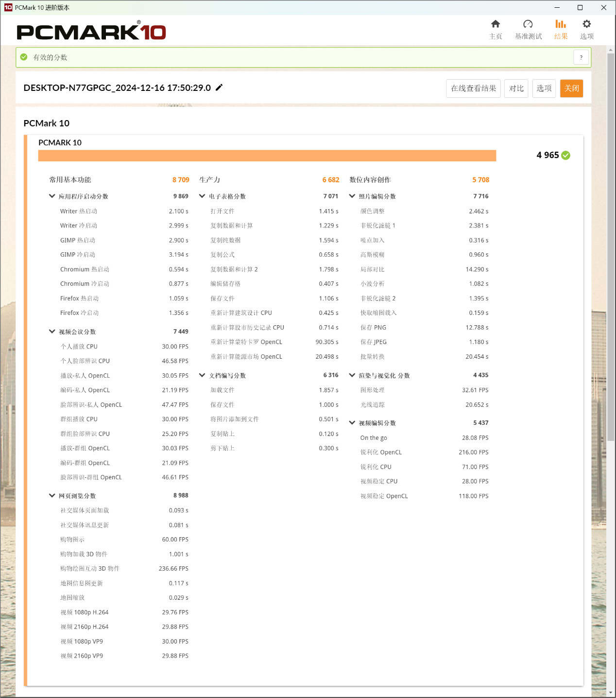Collapse the 照片编辑分数 section
Image resolution: width=616 pixels, height=698 pixels.
[x=352, y=196]
